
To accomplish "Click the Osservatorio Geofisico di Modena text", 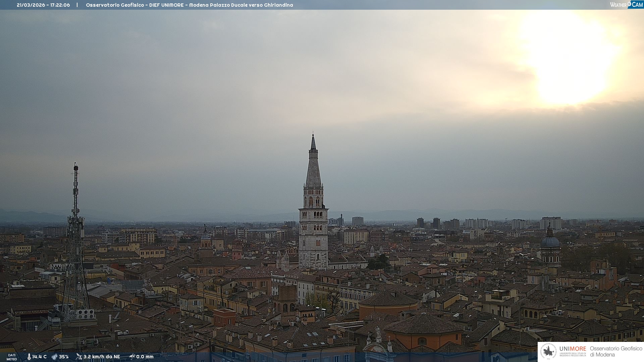I will (x=616, y=352).
